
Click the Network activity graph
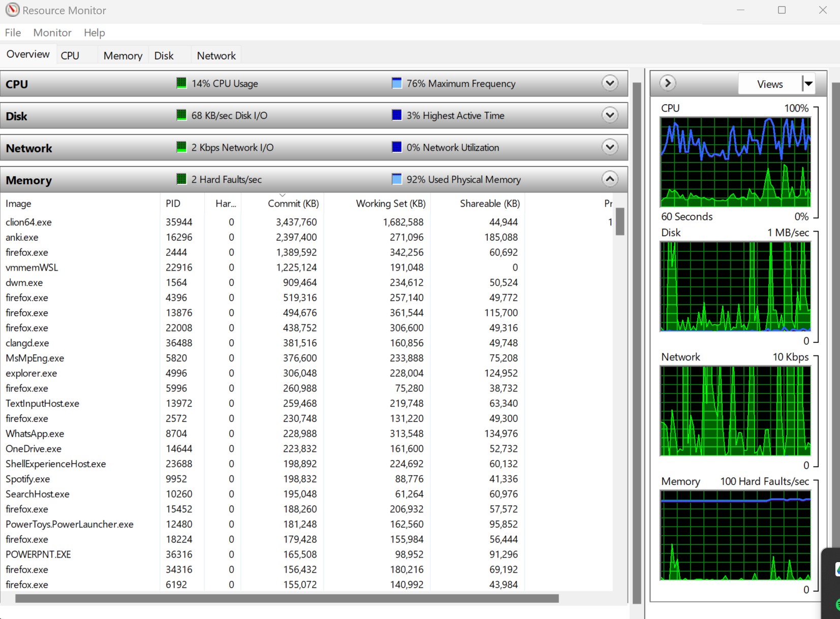pyautogui.click(x=735, y=411)
